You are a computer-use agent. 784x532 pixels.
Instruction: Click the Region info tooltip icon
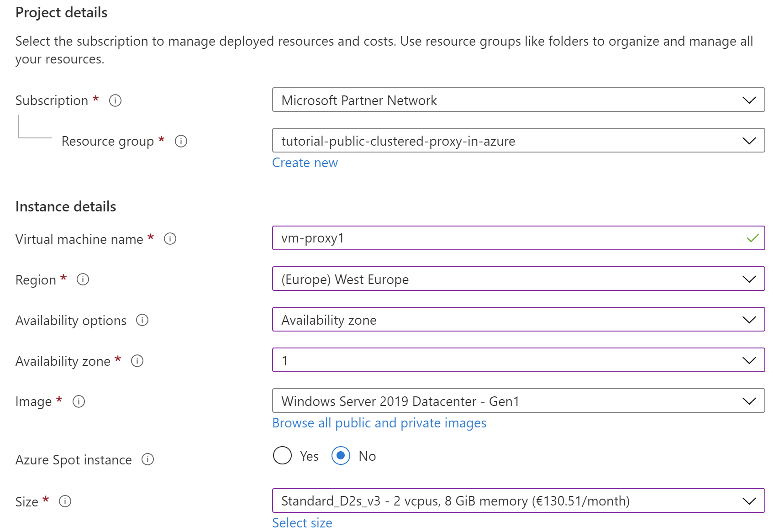tap(83, 280)
